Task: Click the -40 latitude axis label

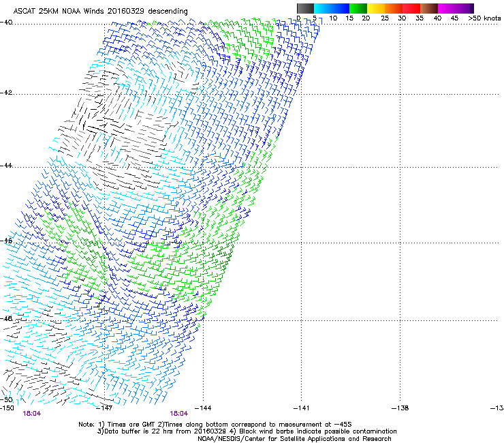Action: tap(6, 22)
